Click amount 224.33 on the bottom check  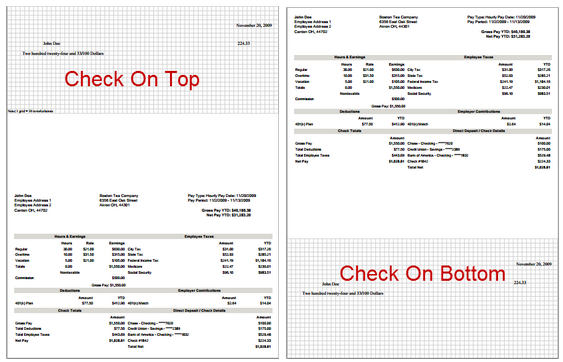tap(520, 283)
